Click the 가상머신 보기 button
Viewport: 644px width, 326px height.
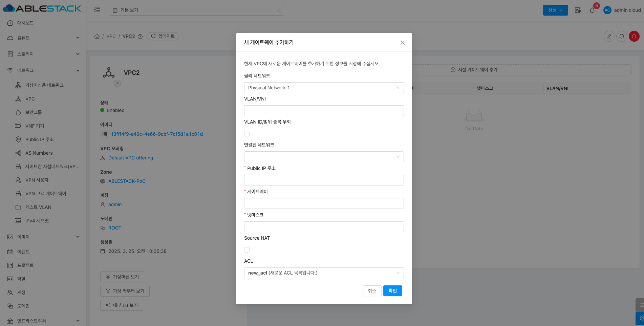pyautogui.click(x=122, y=277)
